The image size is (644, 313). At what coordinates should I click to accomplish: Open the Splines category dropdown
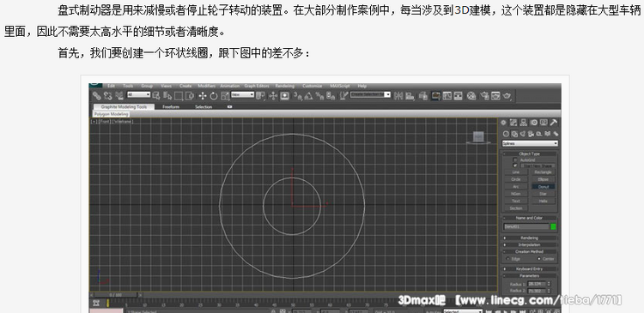[x=530, y=143]
